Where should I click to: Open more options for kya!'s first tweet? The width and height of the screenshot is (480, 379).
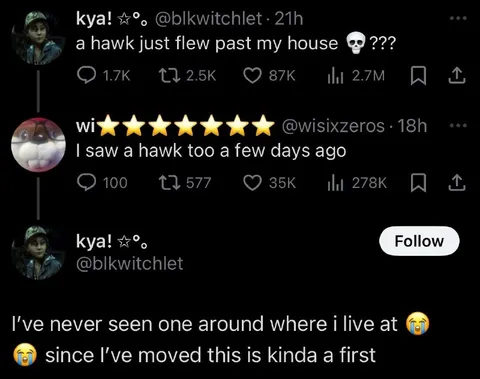[x=458, y=18]
